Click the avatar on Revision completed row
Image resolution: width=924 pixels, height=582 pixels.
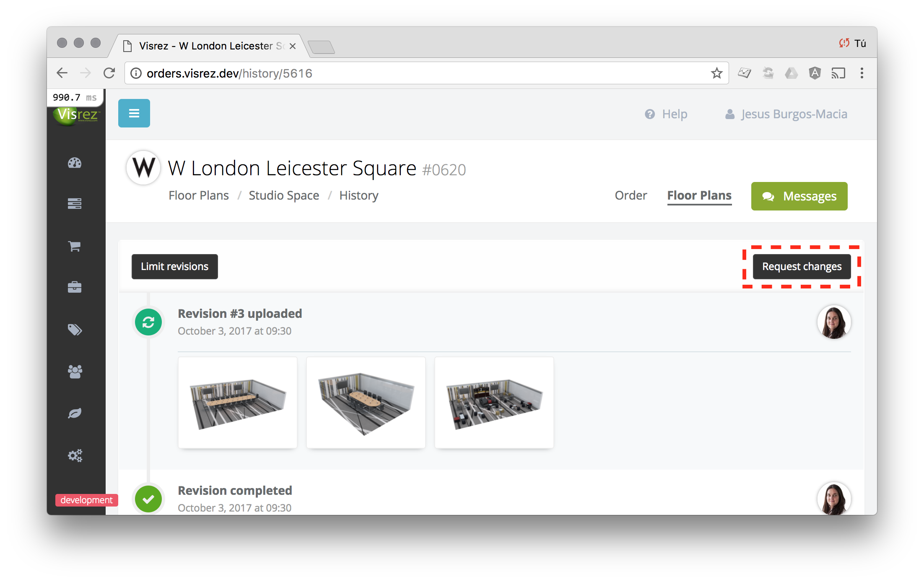(x=834, y=498)
